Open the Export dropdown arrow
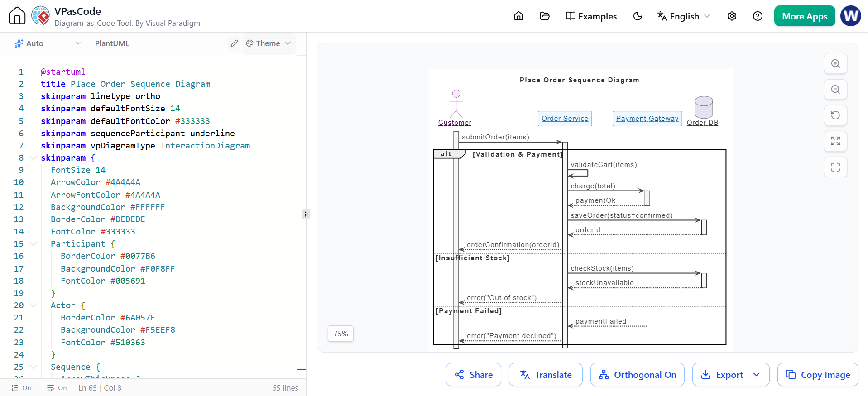The height and width of the screenshot is (396, 868). [757, 375]
